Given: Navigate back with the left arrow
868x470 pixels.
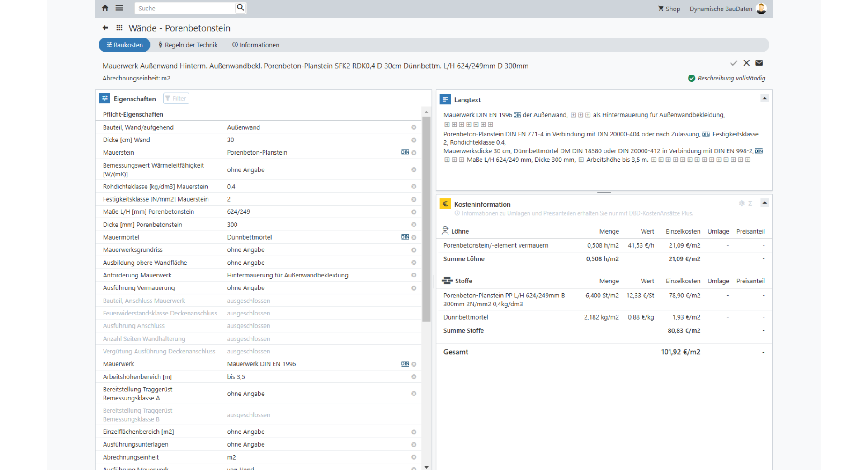Looking at the screenshot, I should (x=105, y=28).
